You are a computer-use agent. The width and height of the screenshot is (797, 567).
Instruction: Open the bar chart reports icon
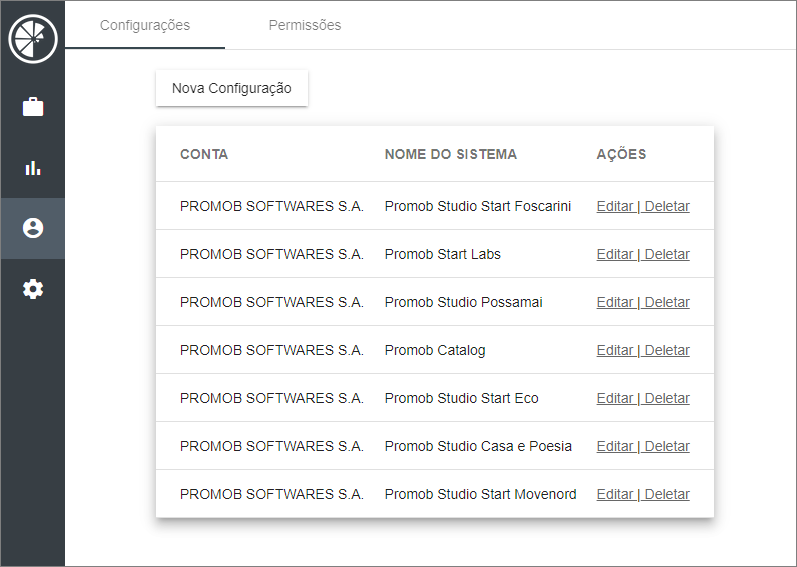click(33, 168)
